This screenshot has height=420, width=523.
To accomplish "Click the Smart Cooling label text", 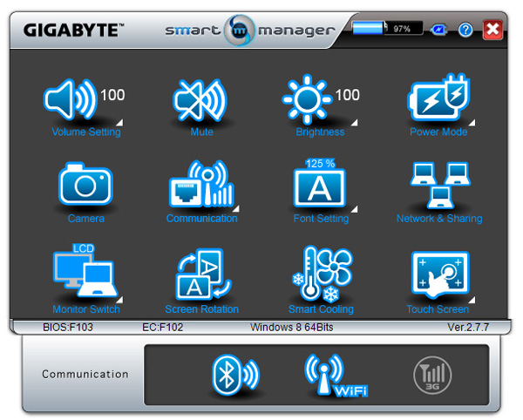I will tap(321, 309).
